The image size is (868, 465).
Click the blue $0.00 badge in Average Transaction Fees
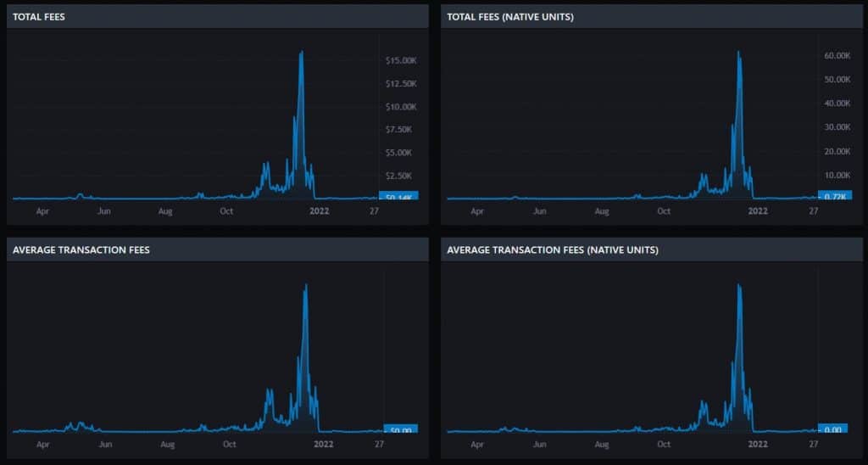coord(401,429)
